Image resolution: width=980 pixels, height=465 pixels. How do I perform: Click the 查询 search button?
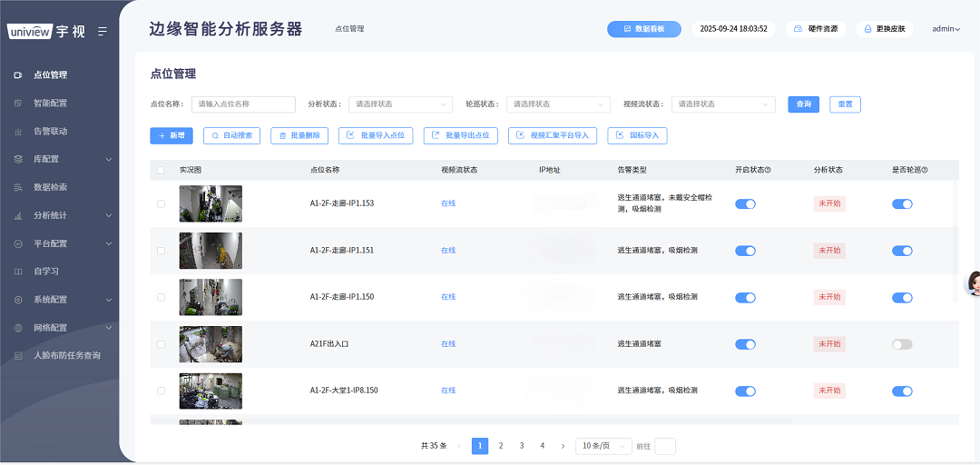pyautogui.click(x=803, y=104)
